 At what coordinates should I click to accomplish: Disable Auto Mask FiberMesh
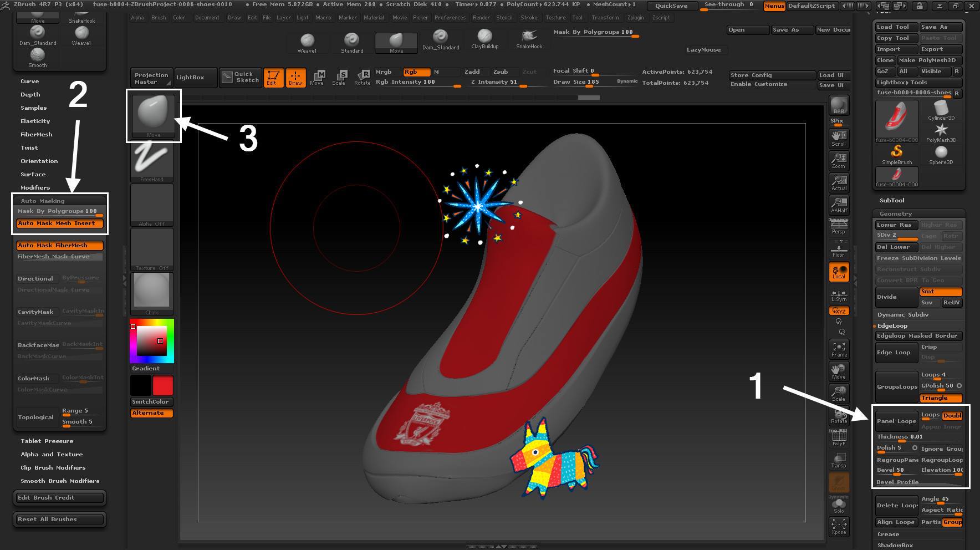60,246
